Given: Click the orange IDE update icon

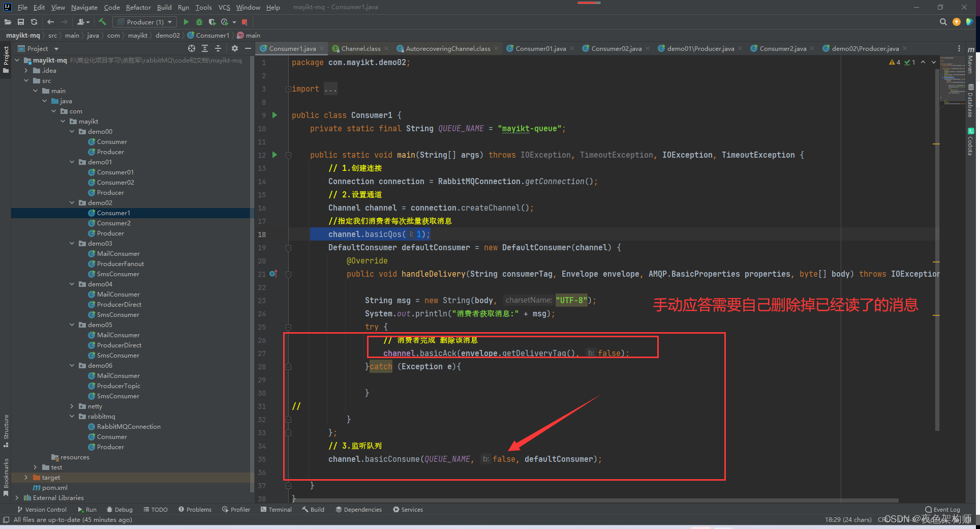Looking at the screenshot, I should [x=957, y=22].
